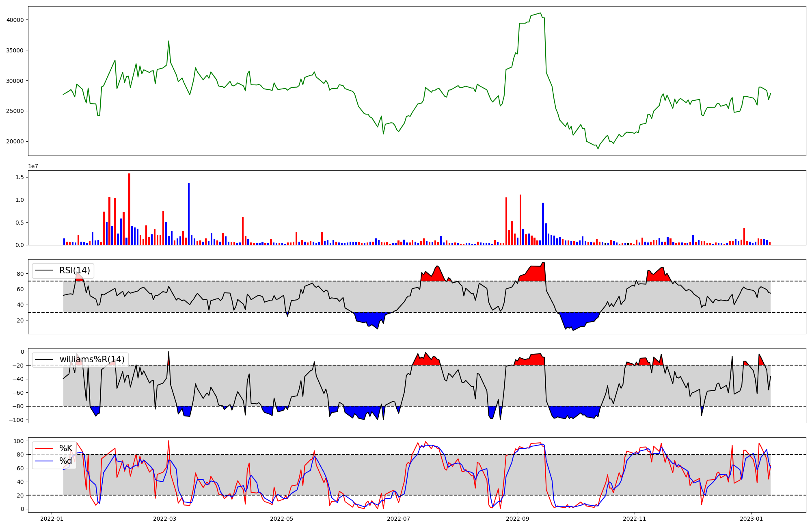Click the 1e7 volume exponent label
The width and height of the screenshot is (812, 528).
click(33, 167)
